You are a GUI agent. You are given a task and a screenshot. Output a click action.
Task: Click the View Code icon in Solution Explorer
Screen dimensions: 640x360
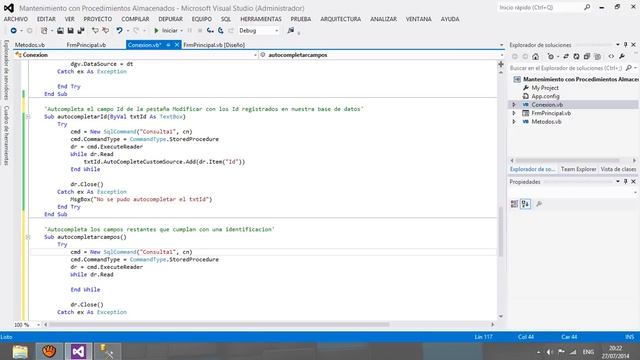[x=611, y=57]
